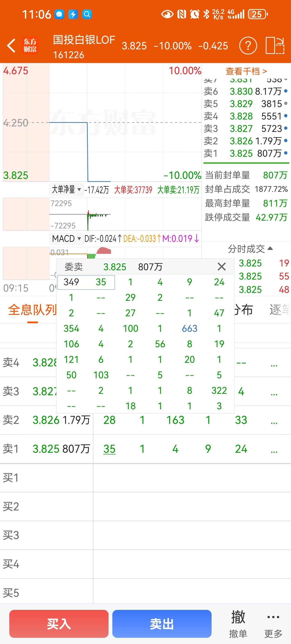Switch to 全息队列 tab
The height and width of the screenshot is (644, 291).
point(32,310)
